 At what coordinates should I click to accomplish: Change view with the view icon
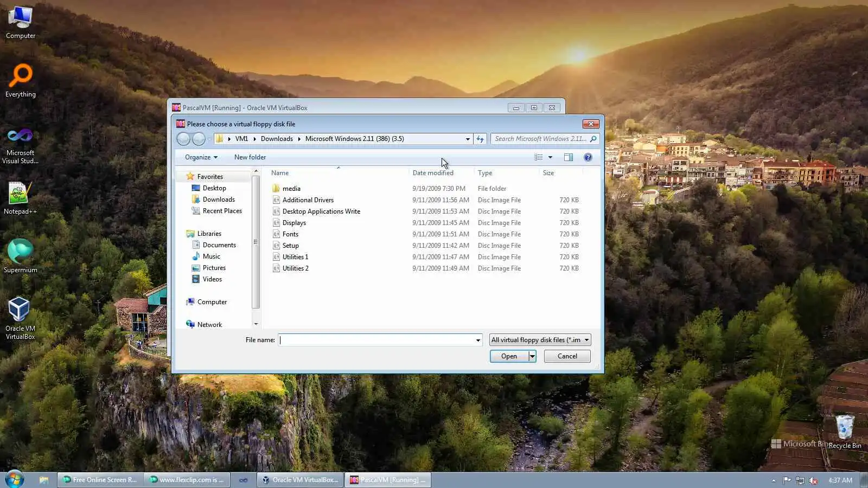pos(538,157)
